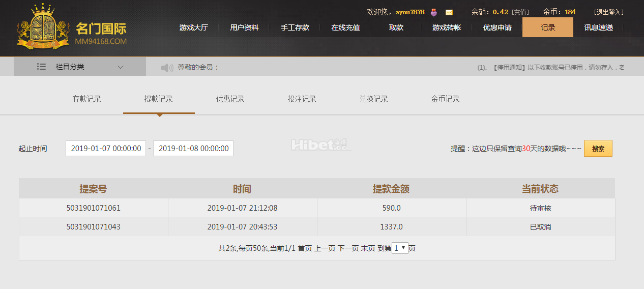Expand the 栏目分类 category dropdown
The height and width of the screenshot is (289, 644).
[x=121, y=67]
